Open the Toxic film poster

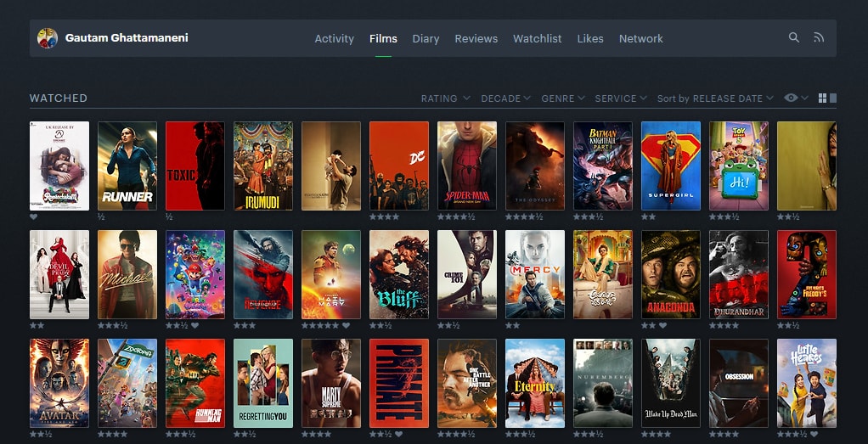pyautogui.click(x=194, y=166)
